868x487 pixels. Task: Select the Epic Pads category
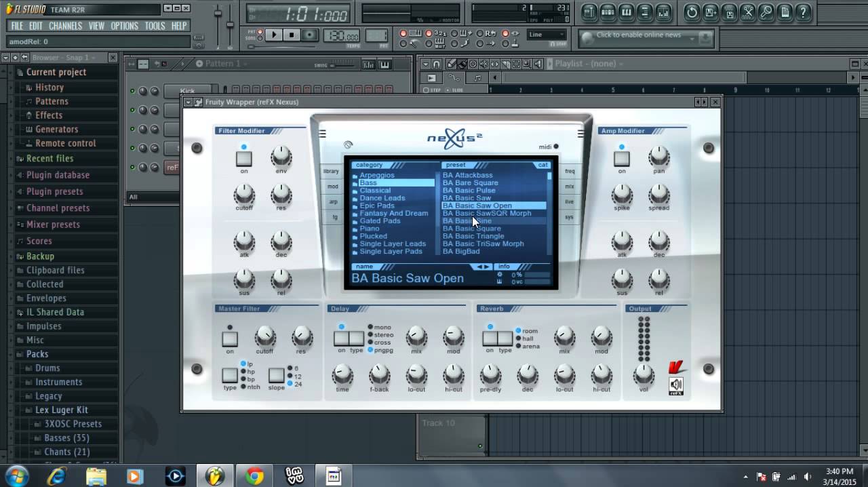click(x=377, y=206)
